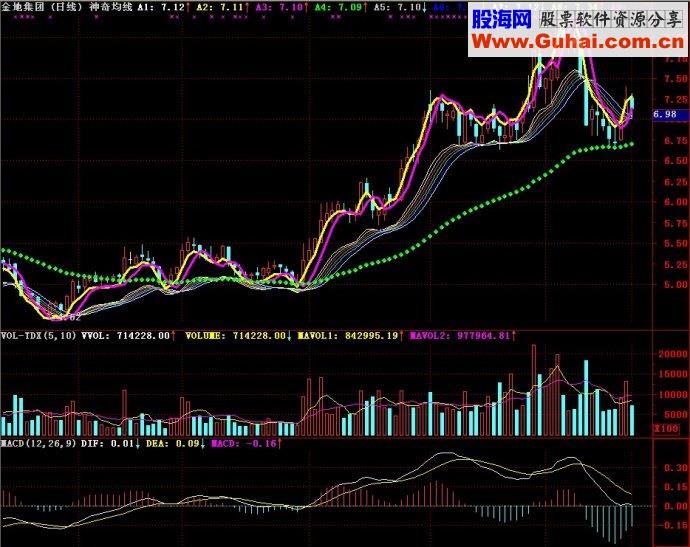Click the 0.00 MACD axis label
The image size is (690, 547).
pos(676,506)
